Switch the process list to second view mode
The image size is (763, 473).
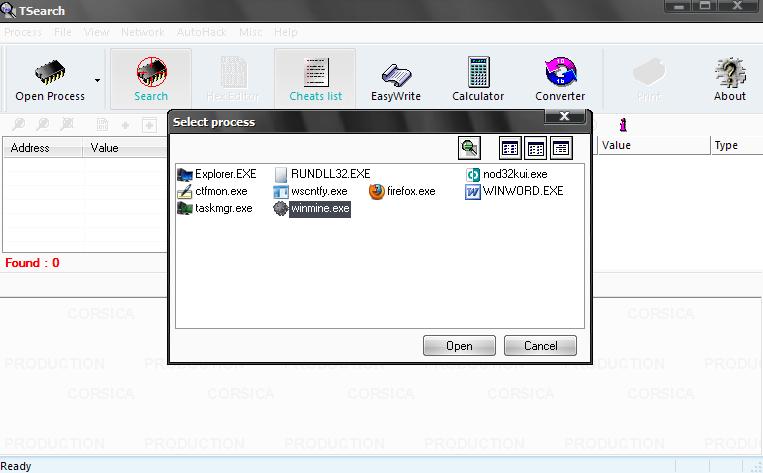[535, 148]
